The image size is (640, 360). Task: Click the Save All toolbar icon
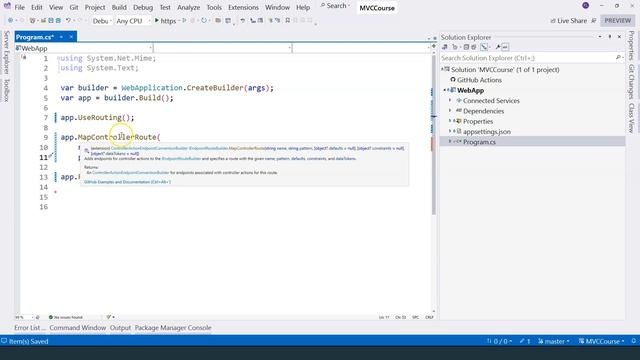58,20
